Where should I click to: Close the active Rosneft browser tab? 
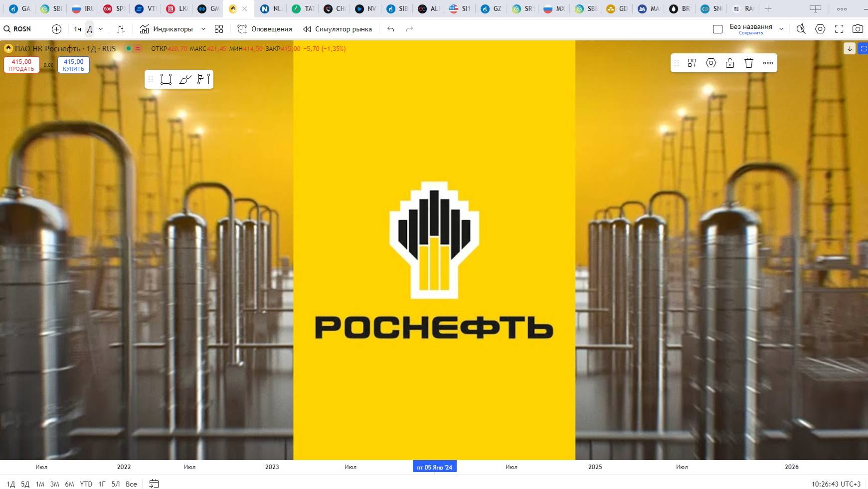click(x=244, y=8)
